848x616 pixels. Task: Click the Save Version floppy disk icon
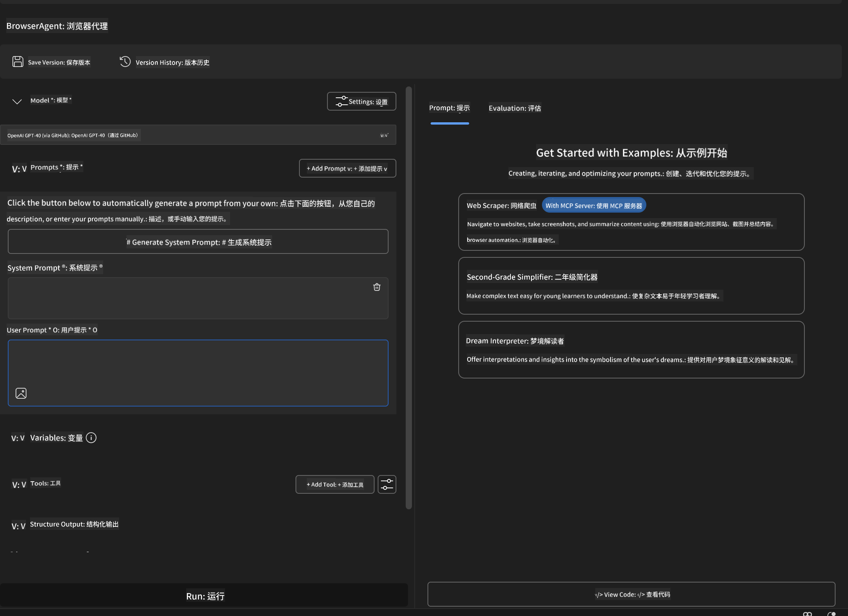18,62
